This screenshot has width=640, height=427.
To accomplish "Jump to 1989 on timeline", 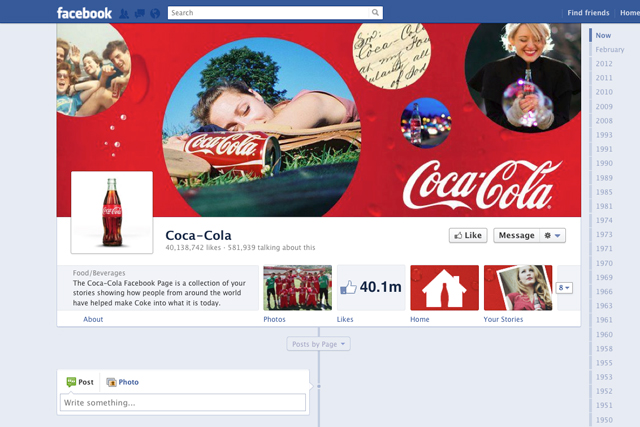I will coord(604,178).
